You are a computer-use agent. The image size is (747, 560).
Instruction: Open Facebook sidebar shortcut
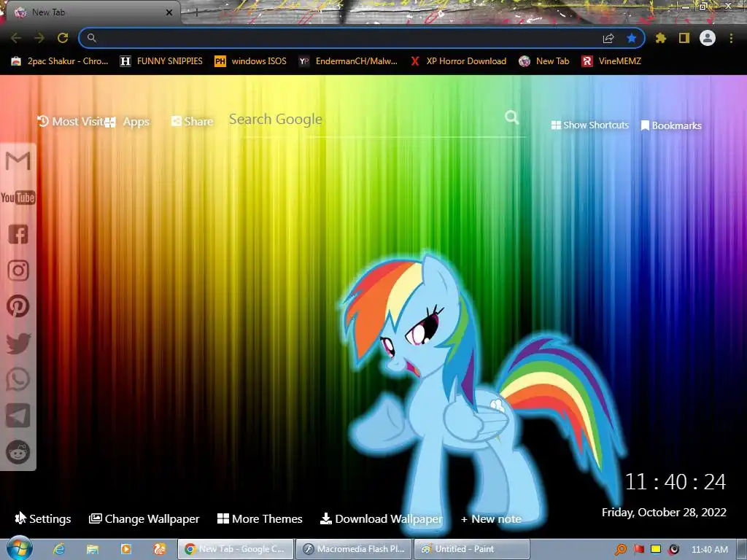[x=18, y=234]
